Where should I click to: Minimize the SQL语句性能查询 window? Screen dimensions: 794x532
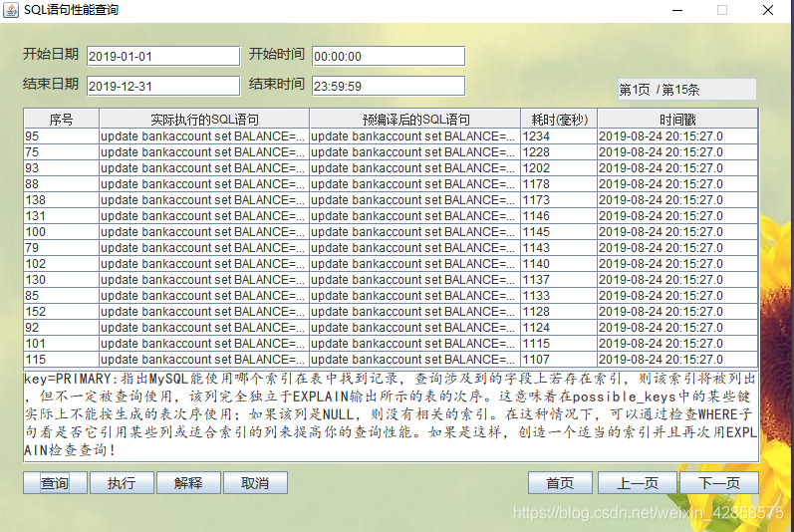(x=677, y=10)
